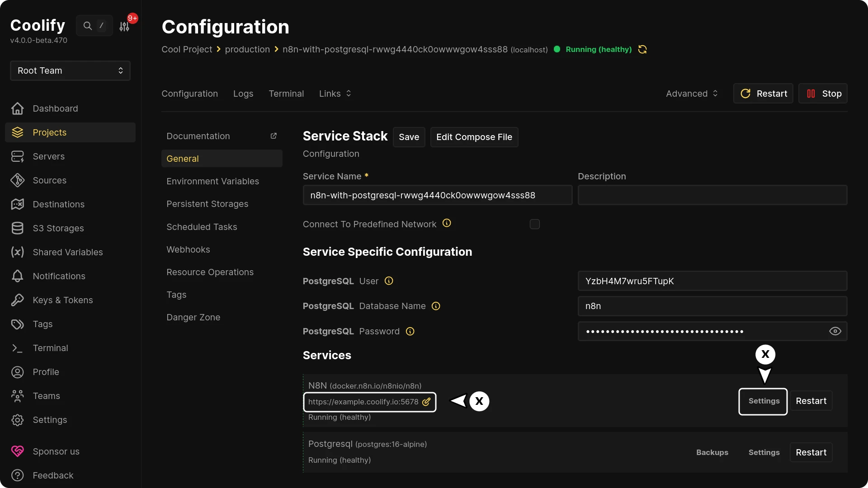Edit the n8n service domain URL
The image size is (868, 488).
426,402
